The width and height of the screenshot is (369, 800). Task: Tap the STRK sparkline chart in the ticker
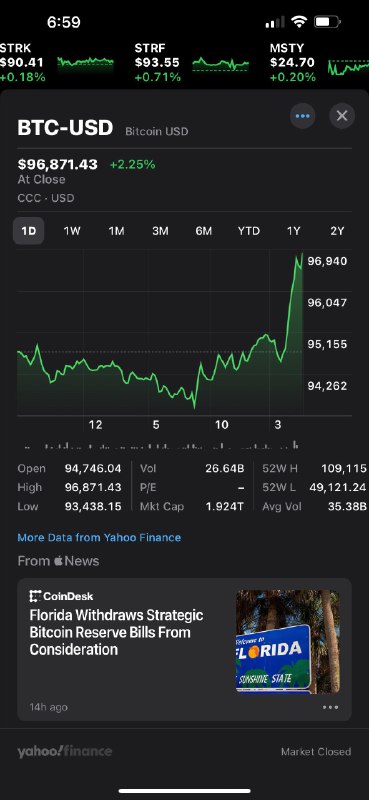(86, 63)
